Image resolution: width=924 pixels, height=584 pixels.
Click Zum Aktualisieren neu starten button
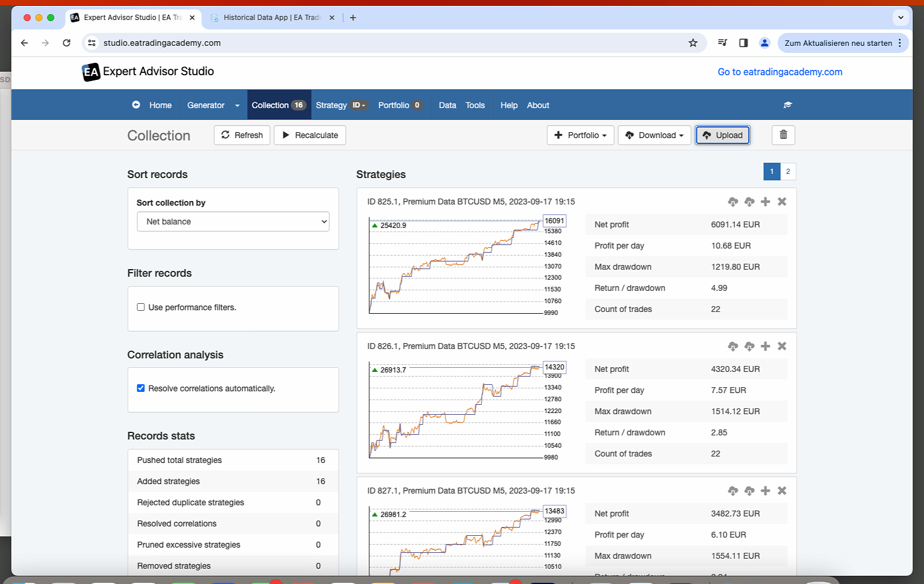843,43
